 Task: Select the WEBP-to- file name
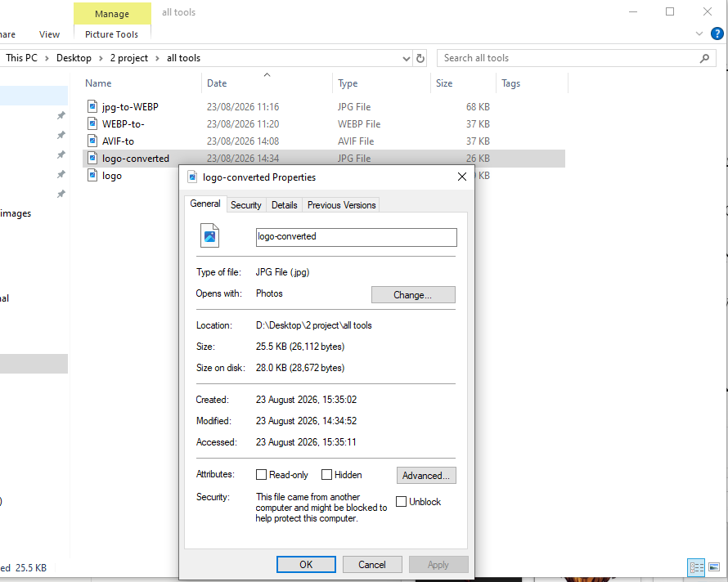pyautogui.click(x=123, y=124)
